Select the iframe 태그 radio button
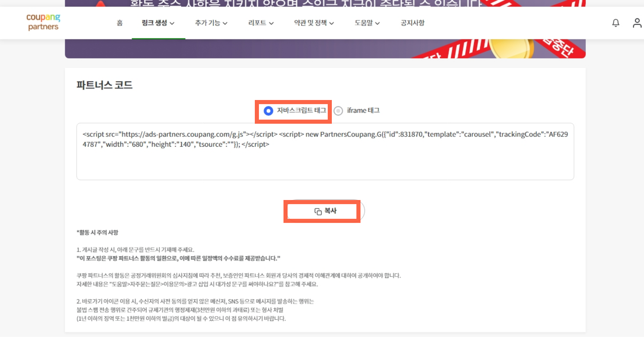 pyautogui.click(x=338, y=111)
